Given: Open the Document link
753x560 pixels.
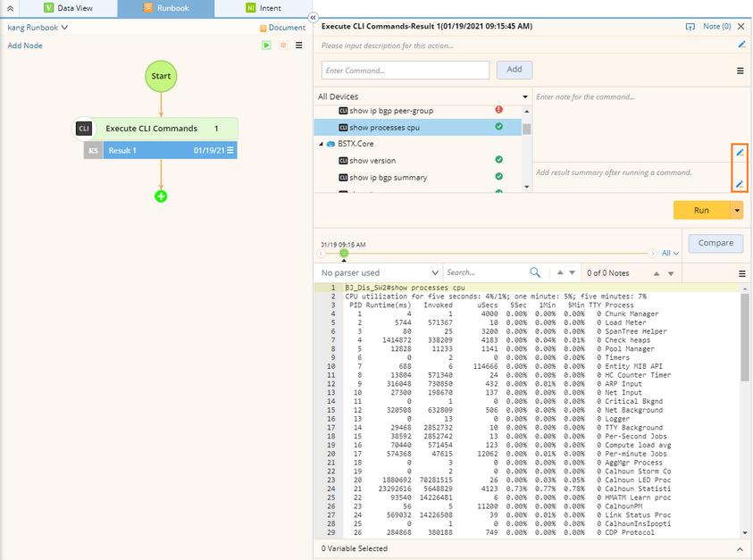Looking at the screenshot, I should click(x=282, y=28).
